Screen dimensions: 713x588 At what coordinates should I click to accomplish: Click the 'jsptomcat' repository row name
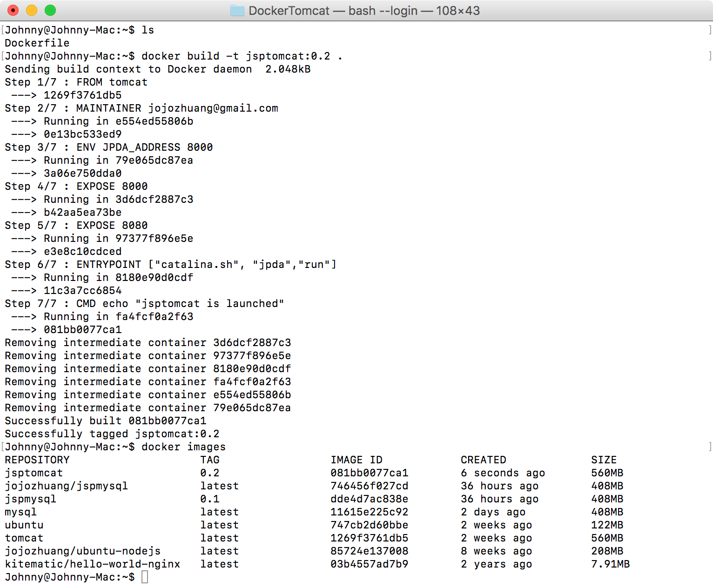pyautogui.click(x=34, y=473)
